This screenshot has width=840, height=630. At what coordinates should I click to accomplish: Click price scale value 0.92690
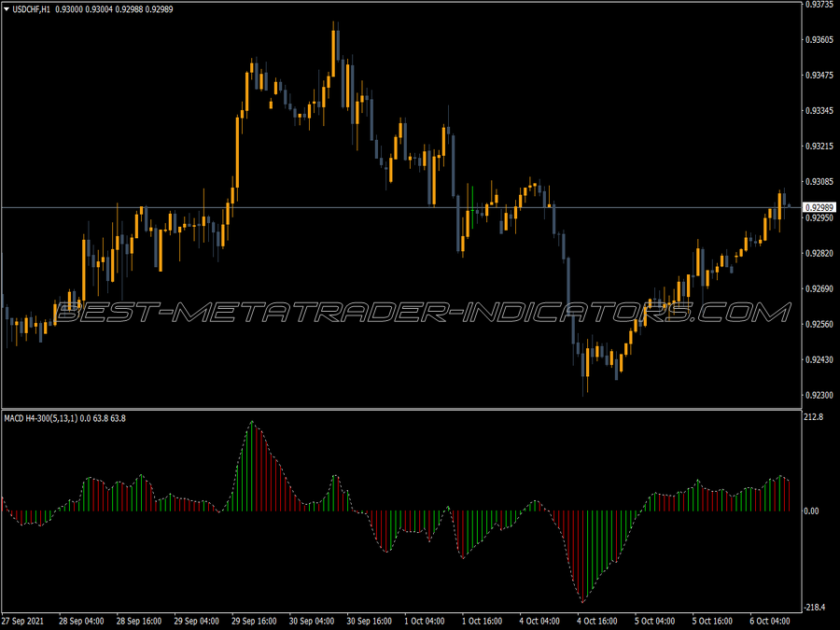click(819, 288)
